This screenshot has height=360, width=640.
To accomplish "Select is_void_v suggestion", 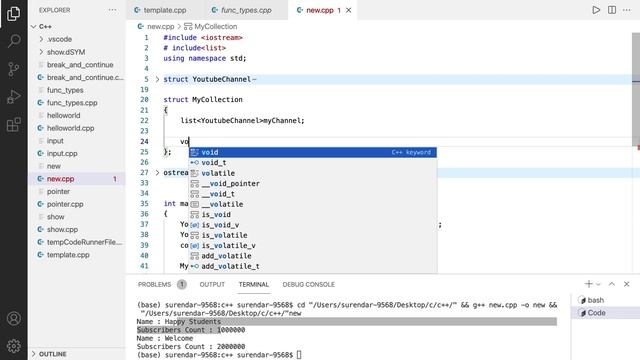I will pos(313,225).
